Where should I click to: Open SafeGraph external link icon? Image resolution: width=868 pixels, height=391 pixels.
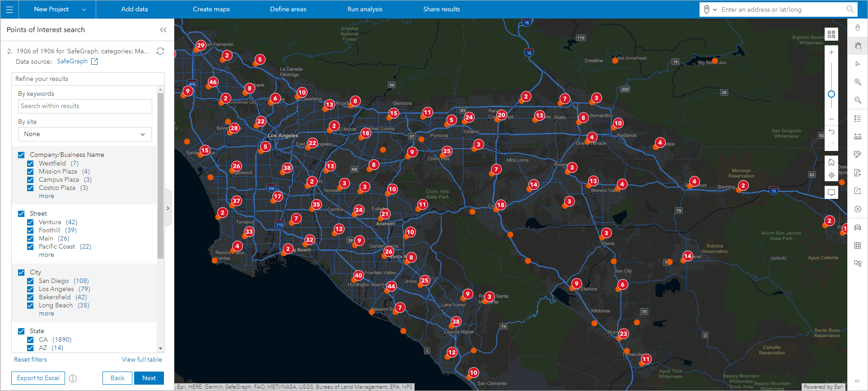(x=94, y=61)
